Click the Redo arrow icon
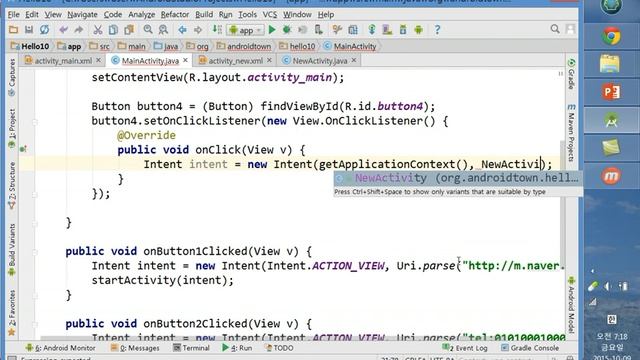 coord(78,30)
